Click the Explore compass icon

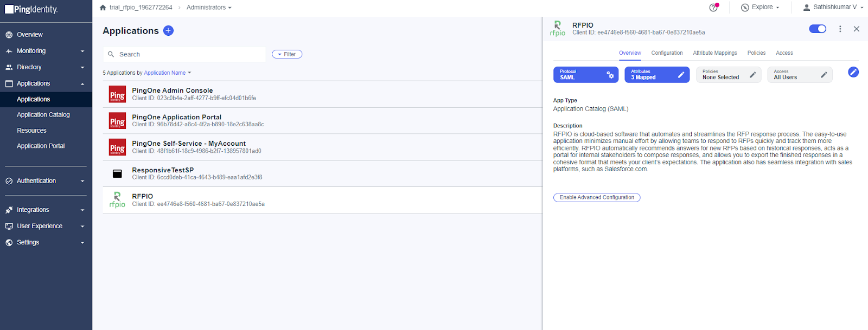[x=745, y=7]
